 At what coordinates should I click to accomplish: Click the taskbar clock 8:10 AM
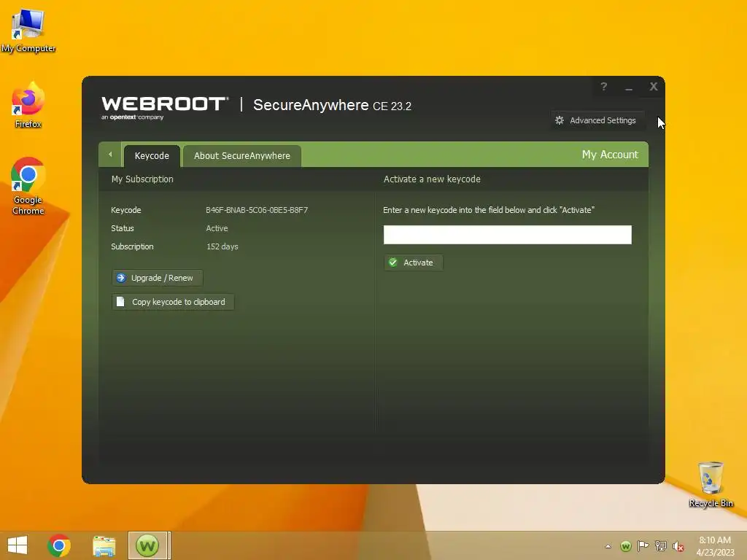point(715,540)
